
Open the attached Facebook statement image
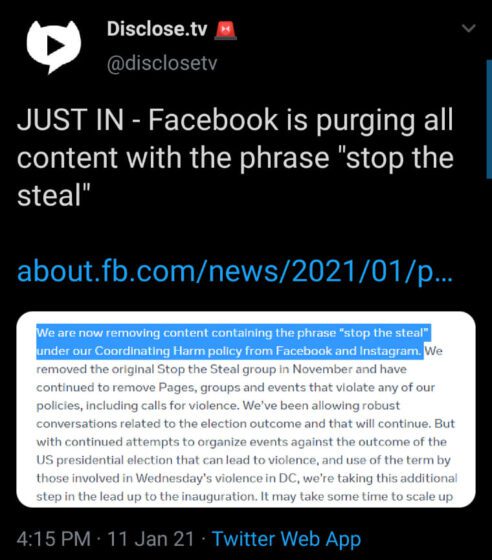click(x=246, y=409)
